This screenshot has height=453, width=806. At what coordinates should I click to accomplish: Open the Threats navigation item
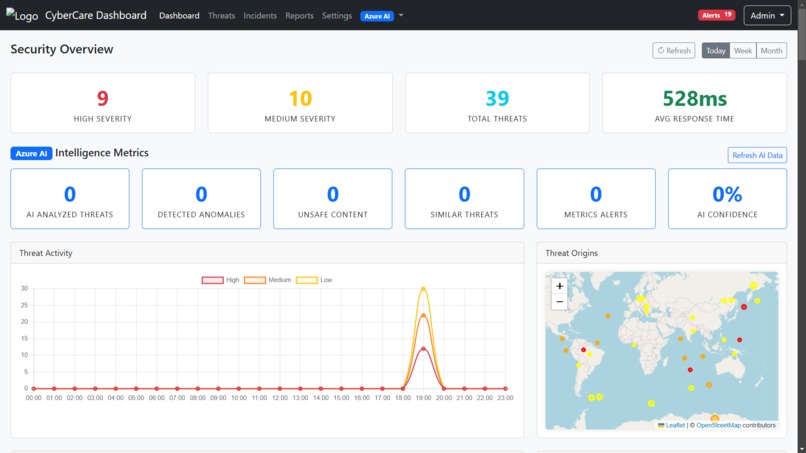point(222,15)
